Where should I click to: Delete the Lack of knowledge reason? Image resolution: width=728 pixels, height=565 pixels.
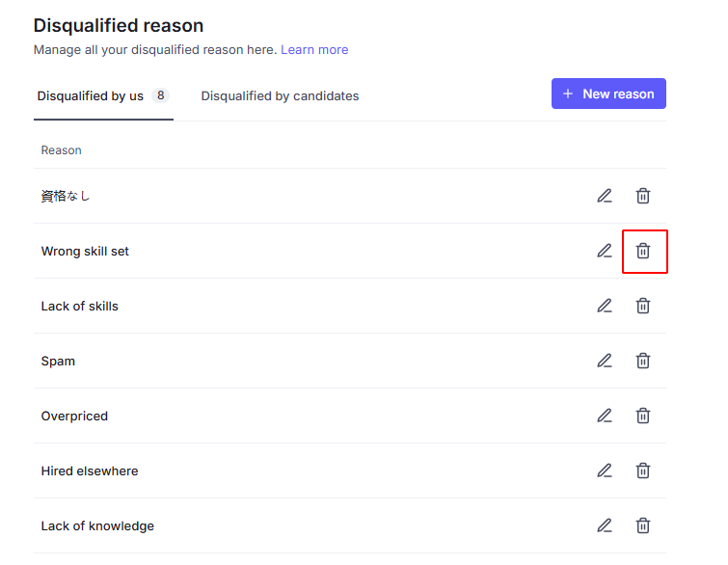point(643,525)
